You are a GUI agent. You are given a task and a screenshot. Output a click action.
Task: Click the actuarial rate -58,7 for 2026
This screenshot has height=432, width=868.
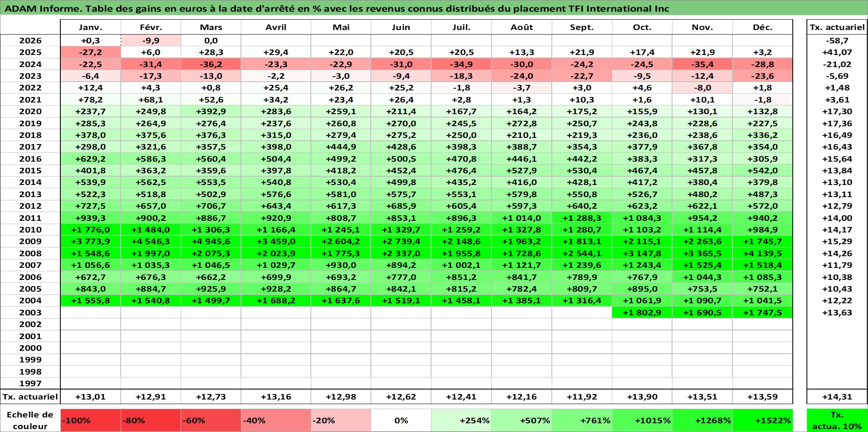pyautogui.click(x=837, y=40)
